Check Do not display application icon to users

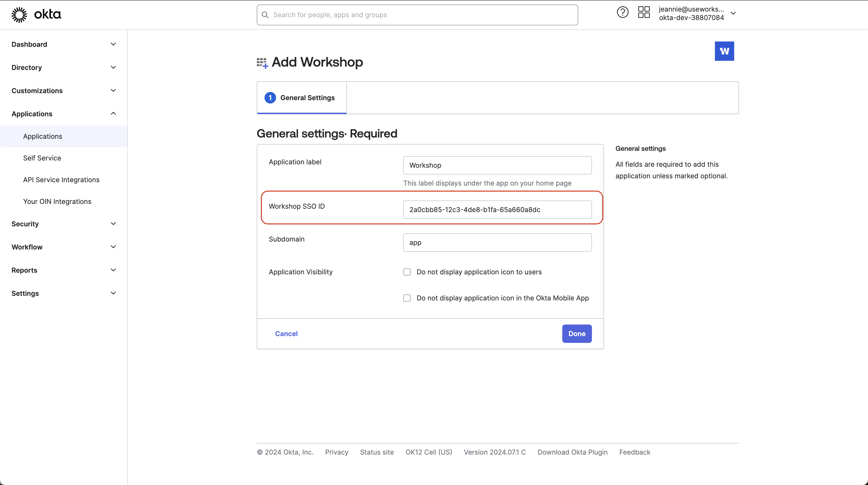[407, 272]
